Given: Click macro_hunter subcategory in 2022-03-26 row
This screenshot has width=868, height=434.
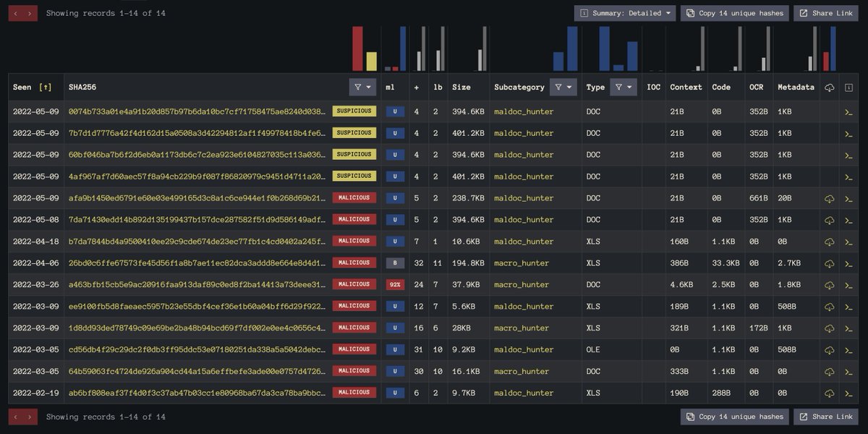Looking at the screenshot, I should click(522, 285).
